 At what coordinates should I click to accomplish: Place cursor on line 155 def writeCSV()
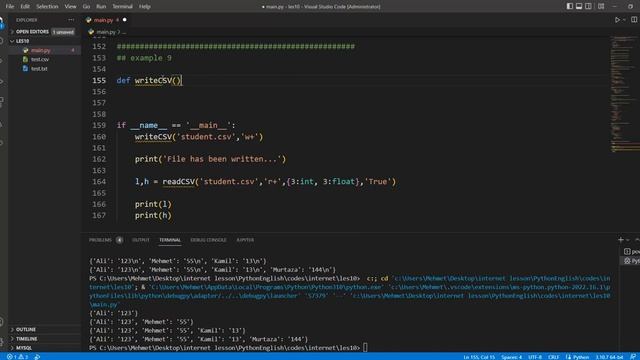click(149, 80)
